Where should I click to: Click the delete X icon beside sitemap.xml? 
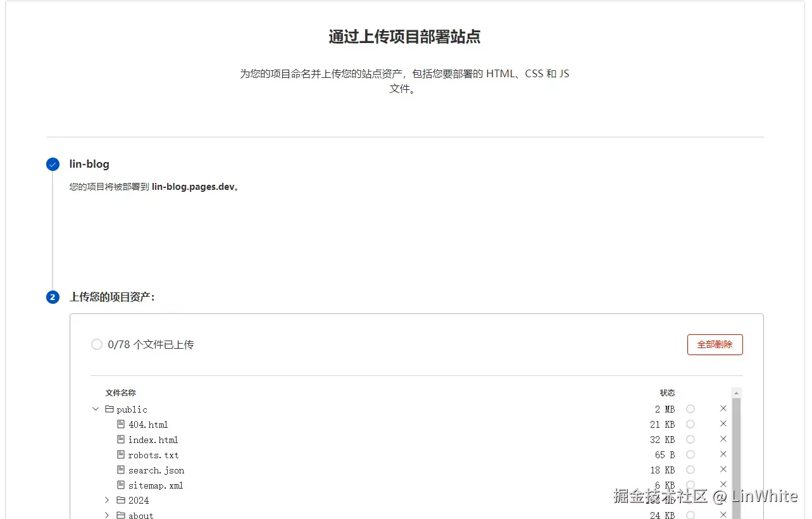[723, 484]
